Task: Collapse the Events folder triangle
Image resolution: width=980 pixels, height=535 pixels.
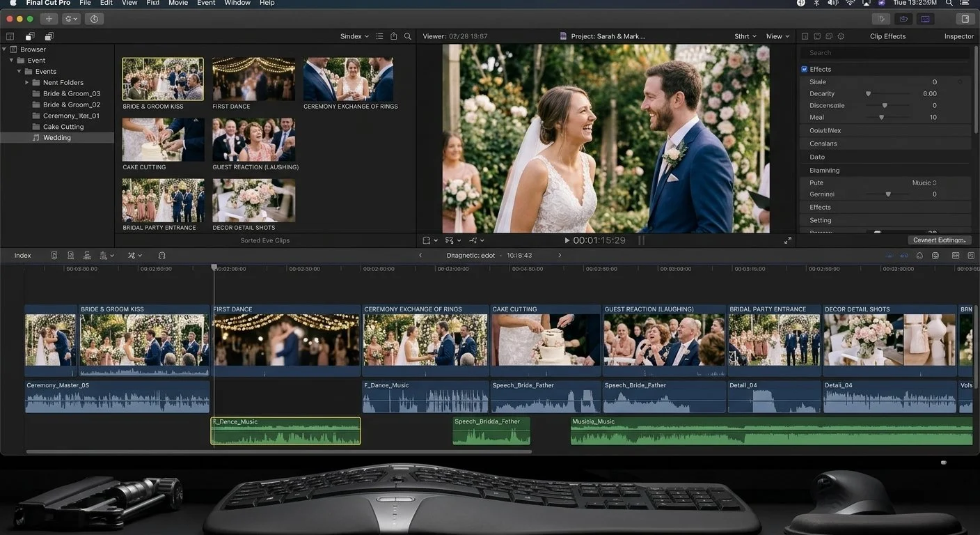Action: click(x=19, y=72)
